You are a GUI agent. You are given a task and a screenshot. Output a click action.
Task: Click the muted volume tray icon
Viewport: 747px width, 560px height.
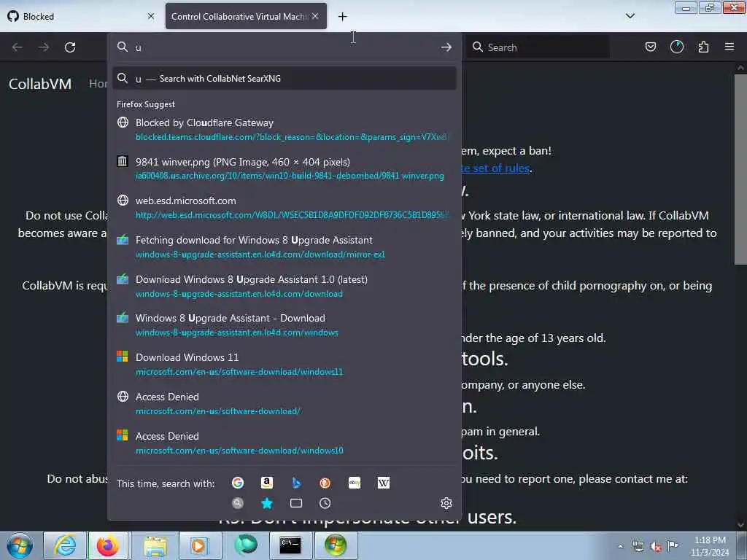(656, 546)
